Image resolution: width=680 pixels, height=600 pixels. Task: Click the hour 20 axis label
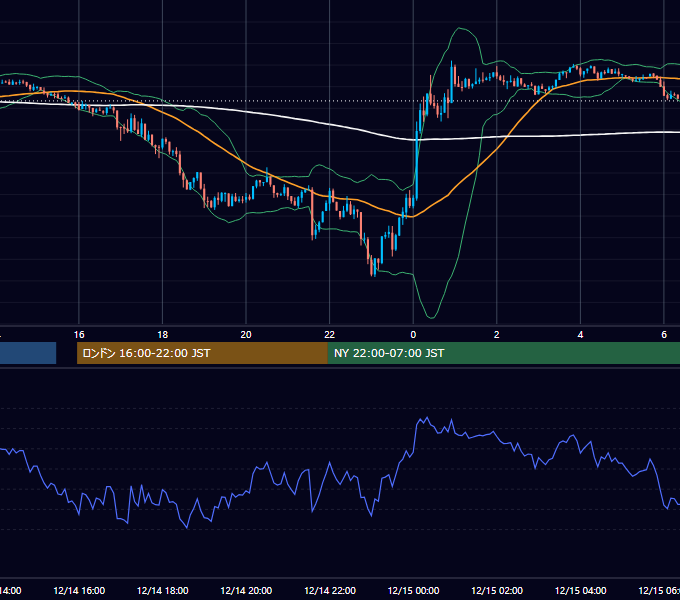click(246, 335)
